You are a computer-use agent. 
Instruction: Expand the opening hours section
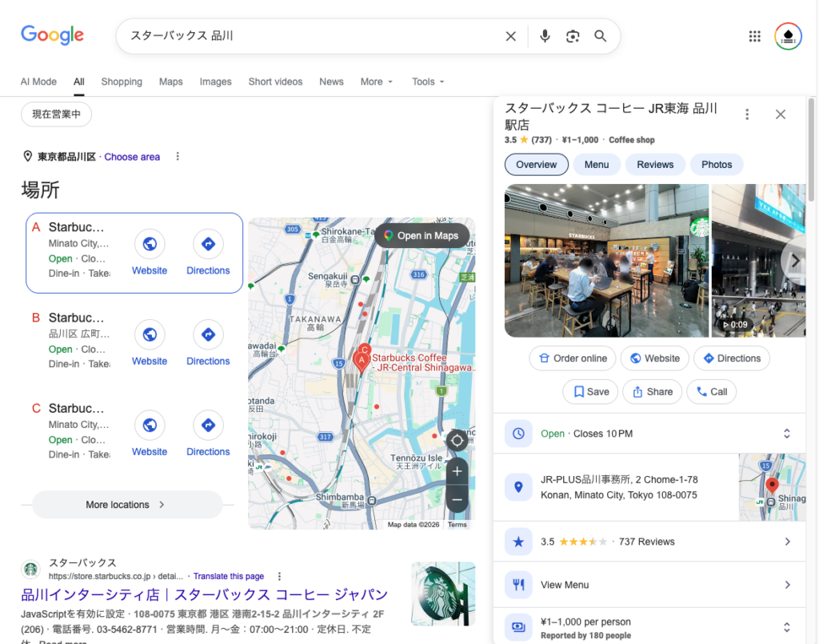tap(786, 434)
